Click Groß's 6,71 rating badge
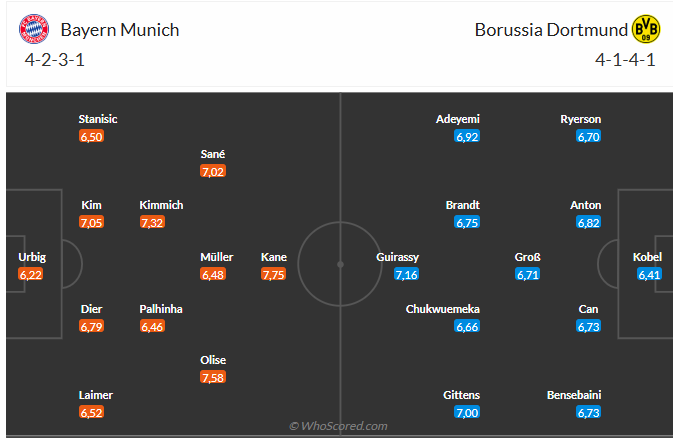This screenshot has width=673, height=438. point(528,274)
